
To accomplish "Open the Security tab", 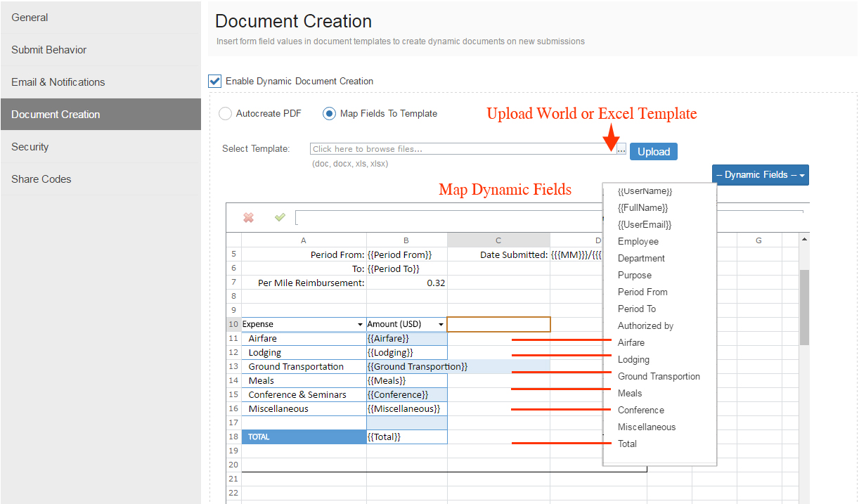I will 101,147.
